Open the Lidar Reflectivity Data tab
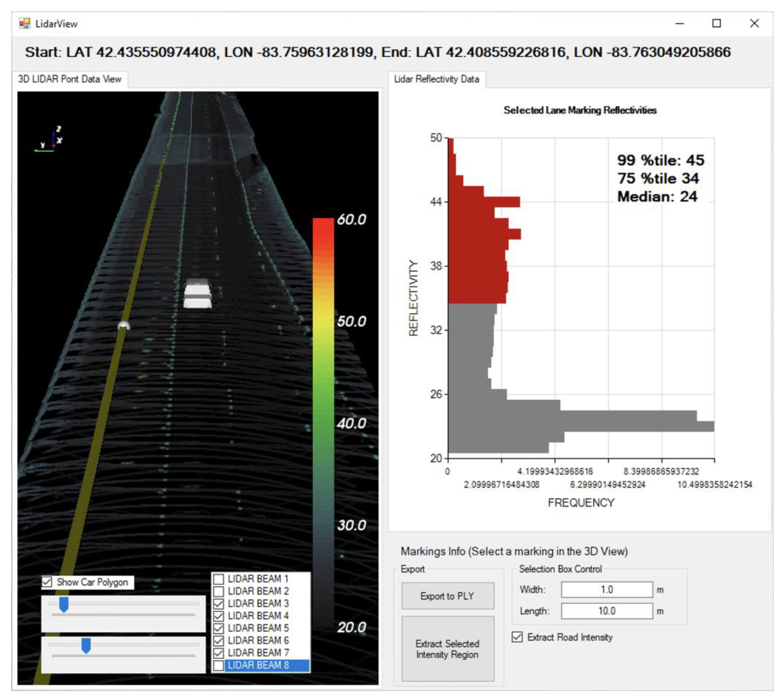Screen dimensions: 782x700 point(436,79)
